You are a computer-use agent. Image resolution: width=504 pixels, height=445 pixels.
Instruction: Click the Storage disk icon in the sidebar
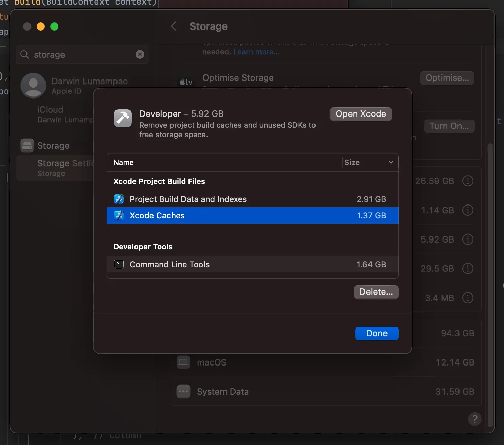28,145
